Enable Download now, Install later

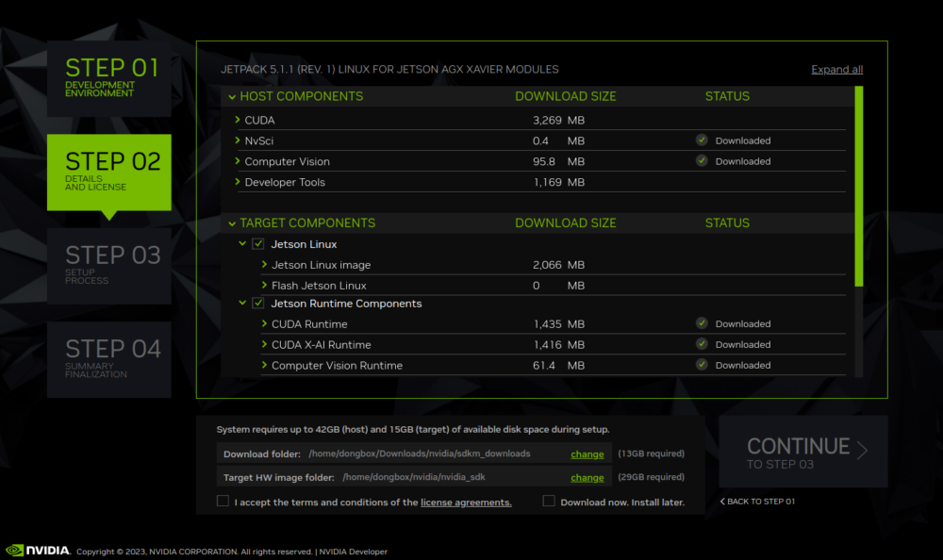pyautogui.click(x=549, y=501)
